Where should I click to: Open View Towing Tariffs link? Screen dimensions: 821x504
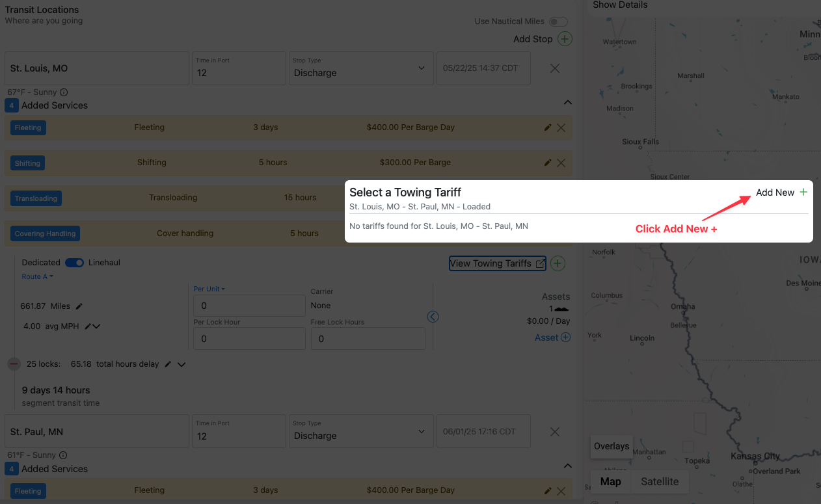[x=498, y=263]
